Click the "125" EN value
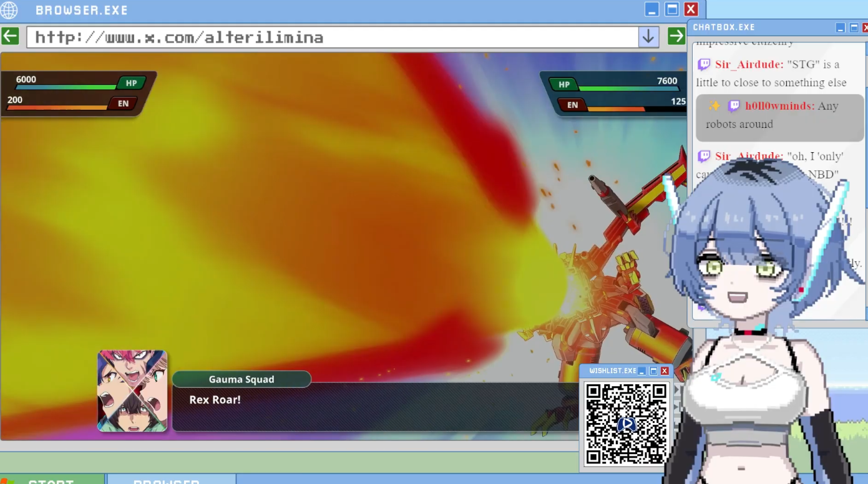 (678, 101)
